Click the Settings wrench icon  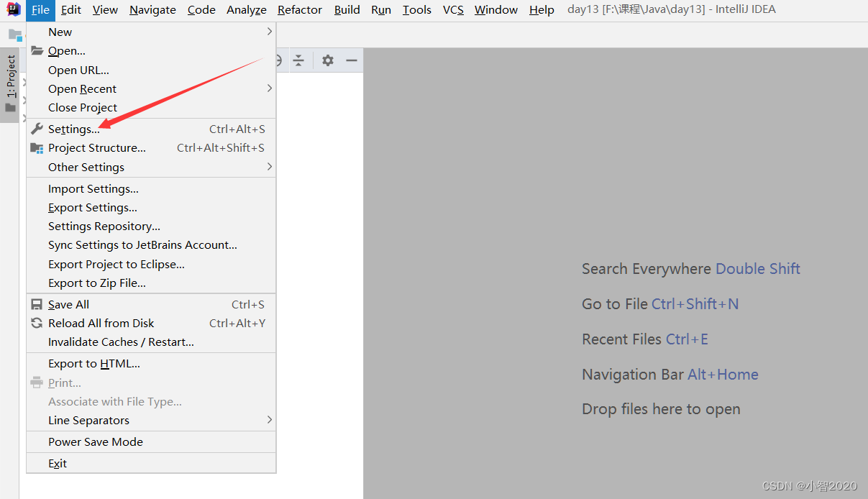coord(37,129)
